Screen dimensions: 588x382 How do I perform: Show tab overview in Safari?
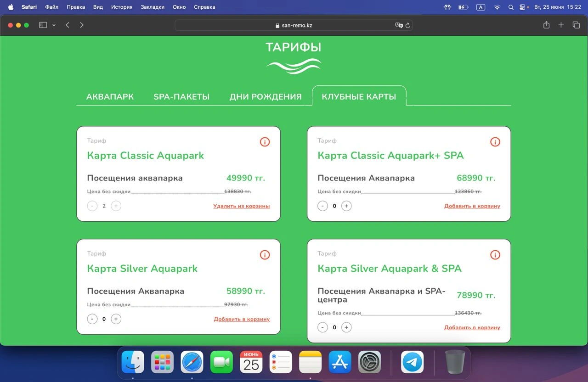(x=576, y=25)
